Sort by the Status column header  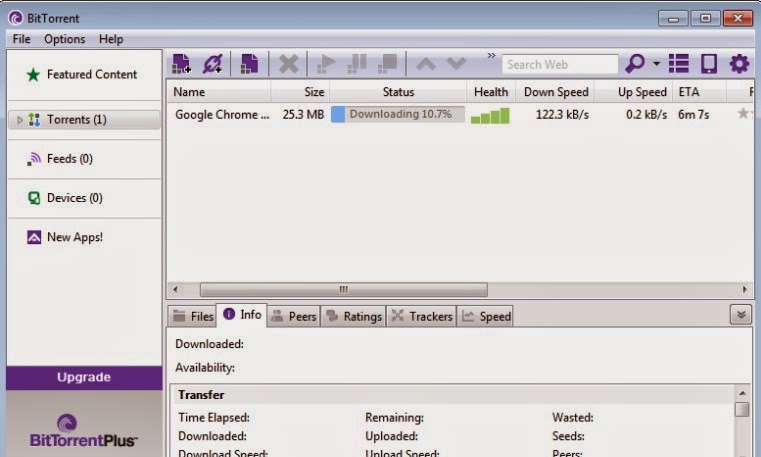[x=398, y=92]
